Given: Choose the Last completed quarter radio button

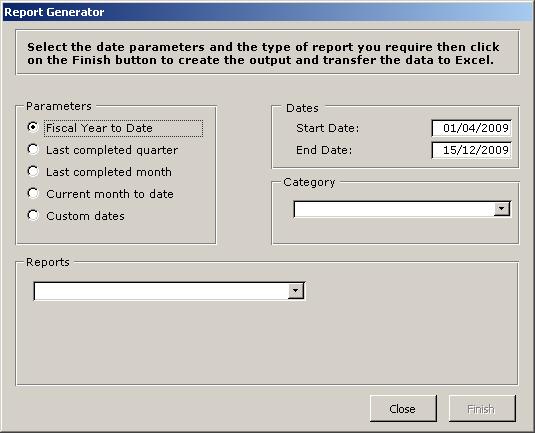Looking at the screenshot, I should click(33, 149).
